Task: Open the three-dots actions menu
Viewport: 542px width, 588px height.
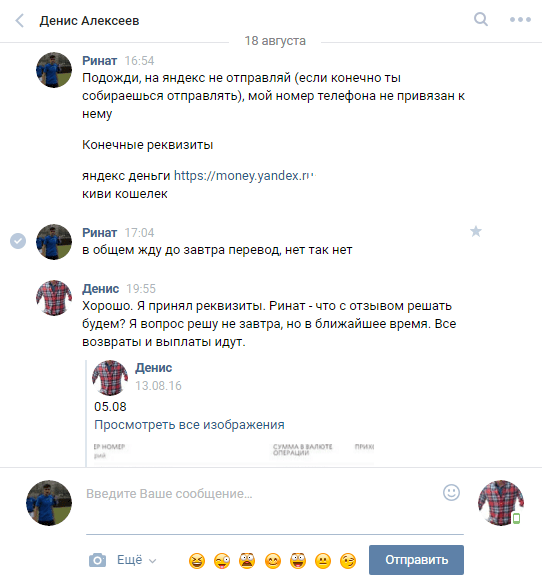Action: coord(520,20)
